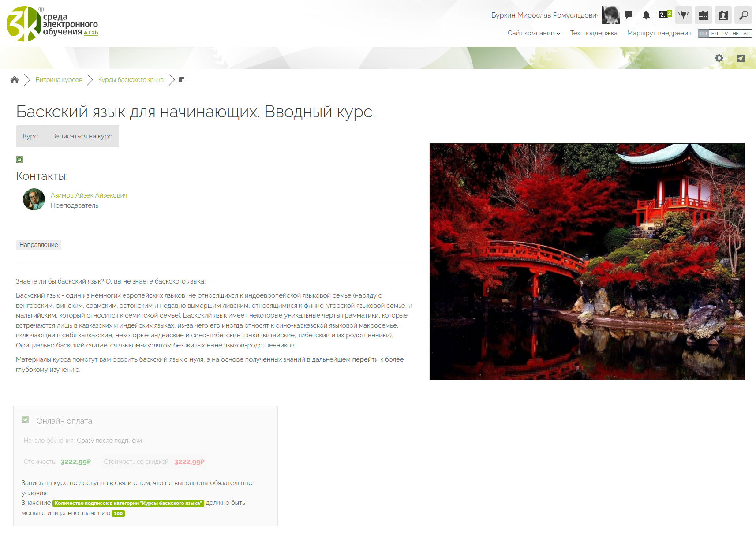756x538 pixels.
Task: Open the search magnifier icon
Action: pos(743,15)
